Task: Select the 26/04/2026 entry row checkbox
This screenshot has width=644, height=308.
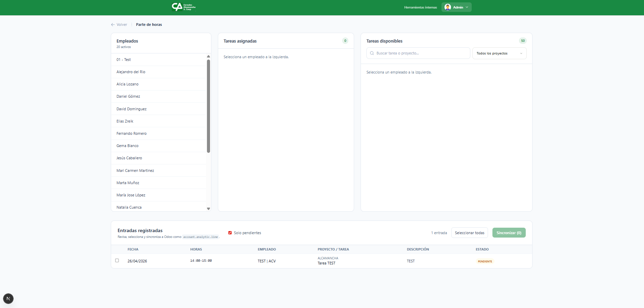Action: (x=117, y=261)
